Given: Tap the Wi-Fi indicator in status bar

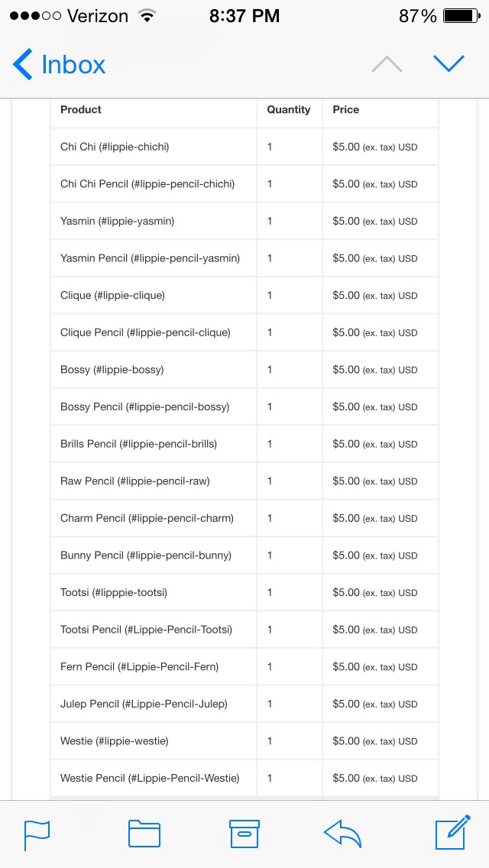Looking at the screenshot, I should [147, 15].
